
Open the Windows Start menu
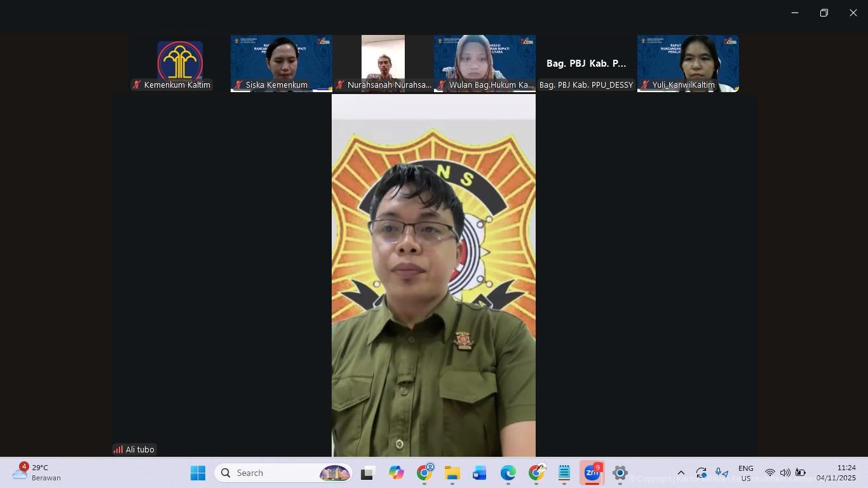(198, 473)
